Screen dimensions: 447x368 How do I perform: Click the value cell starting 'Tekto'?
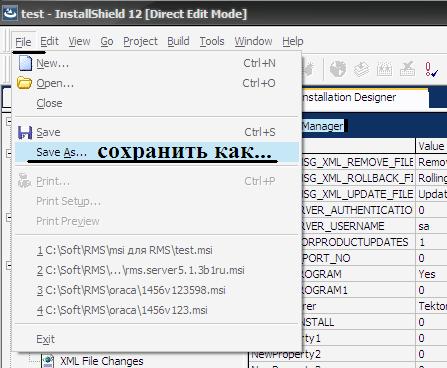[431, 306]
